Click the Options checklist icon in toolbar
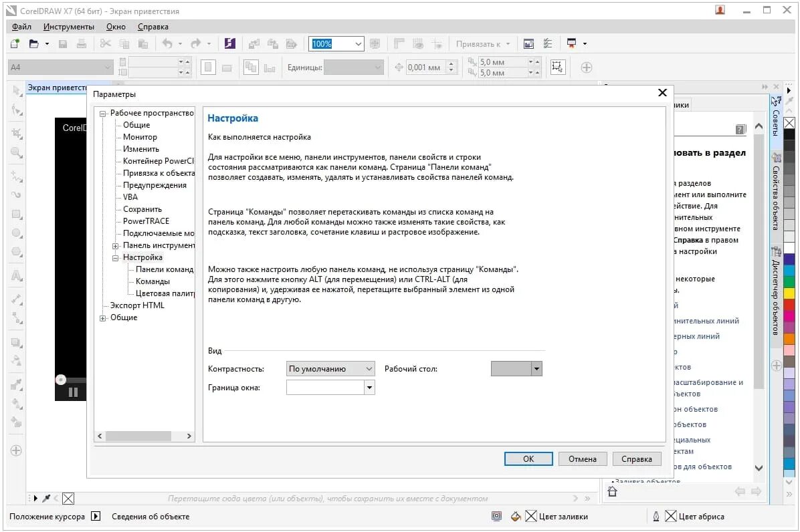 (x=547, y=44)
